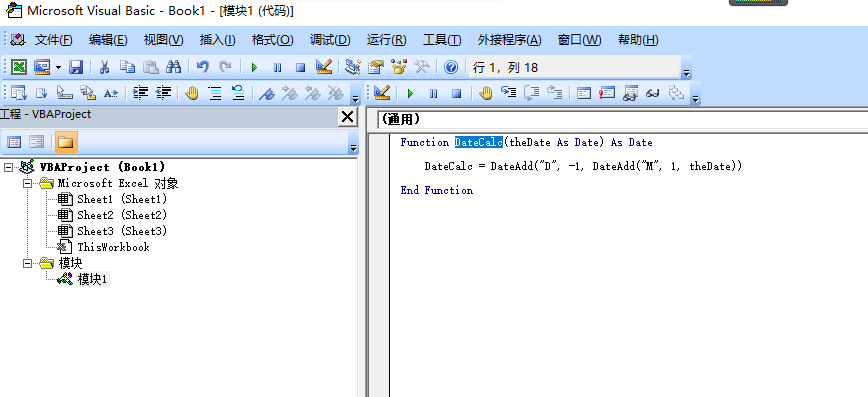Open the 调试(D) menu
This screenshot has height=397, width=868.
click(330, 40)
